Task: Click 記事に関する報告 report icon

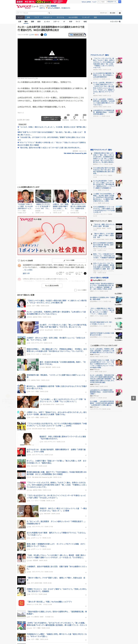Action: [24, 120]
